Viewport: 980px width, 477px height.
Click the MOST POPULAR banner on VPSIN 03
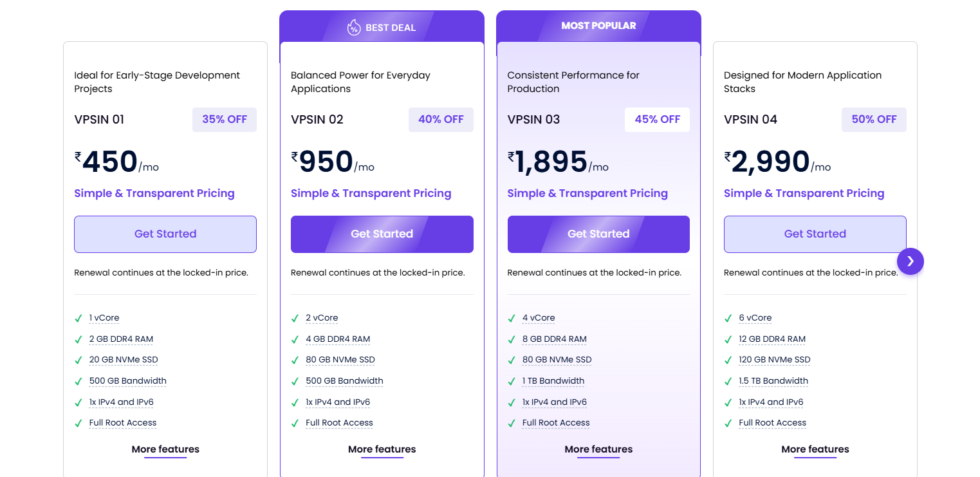tap(598, 26)
